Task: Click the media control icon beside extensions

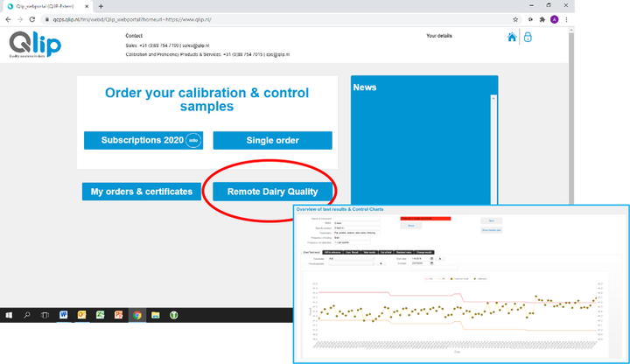Action: click(530, 19)
